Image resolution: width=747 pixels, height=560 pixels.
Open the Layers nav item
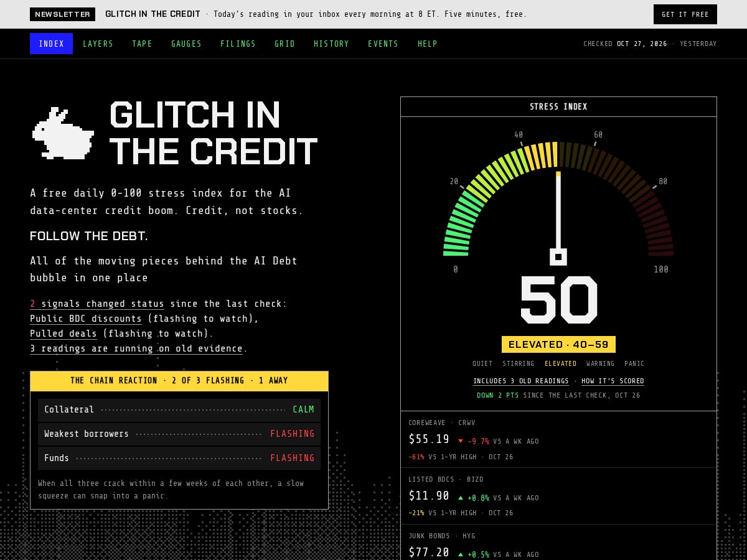[x=98, y=44]
